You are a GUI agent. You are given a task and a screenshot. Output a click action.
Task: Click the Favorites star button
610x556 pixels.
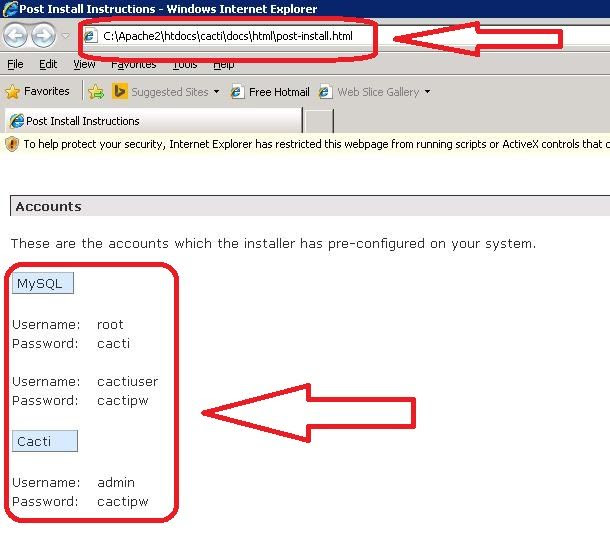[x=37, y=91]
